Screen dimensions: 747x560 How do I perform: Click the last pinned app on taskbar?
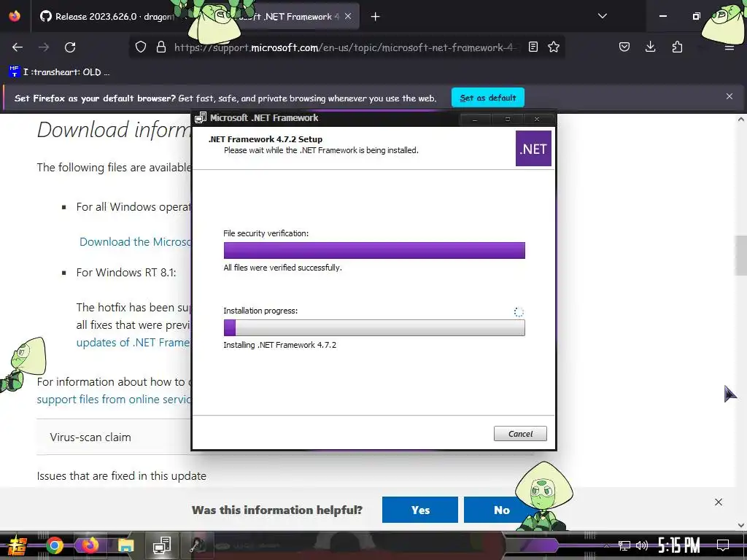tap(198, 545)
